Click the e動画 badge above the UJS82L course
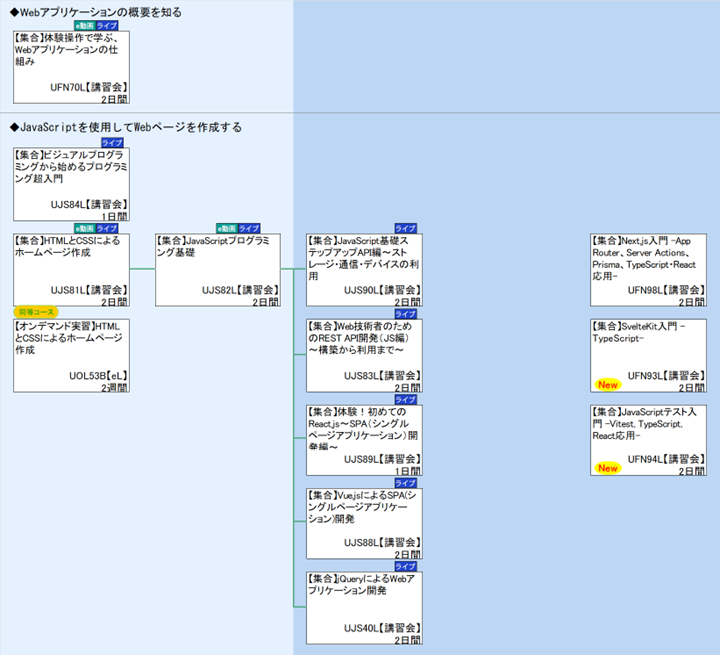 pyautogui.click(x=227, y=228)
